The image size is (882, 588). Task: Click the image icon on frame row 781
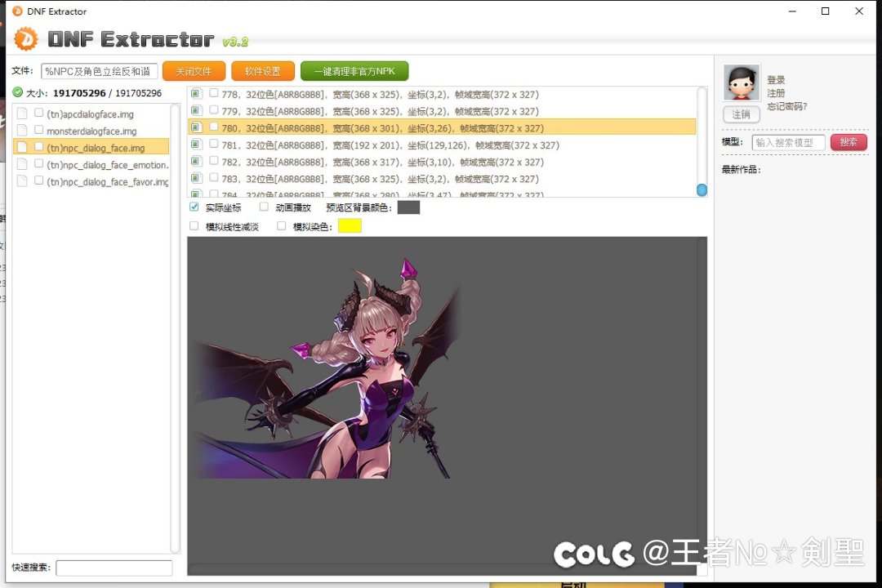(195, 144)
